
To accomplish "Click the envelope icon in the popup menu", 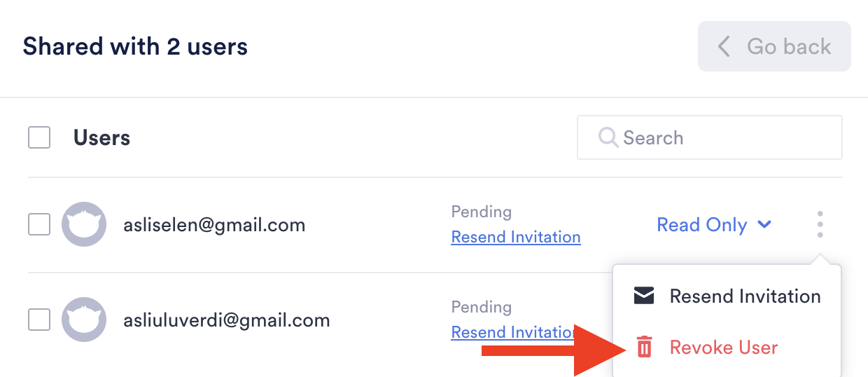I will 644,296.
